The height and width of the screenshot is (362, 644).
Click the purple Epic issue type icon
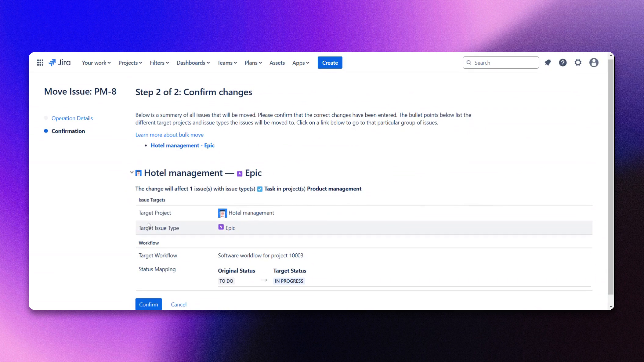[x=221, y=227]
